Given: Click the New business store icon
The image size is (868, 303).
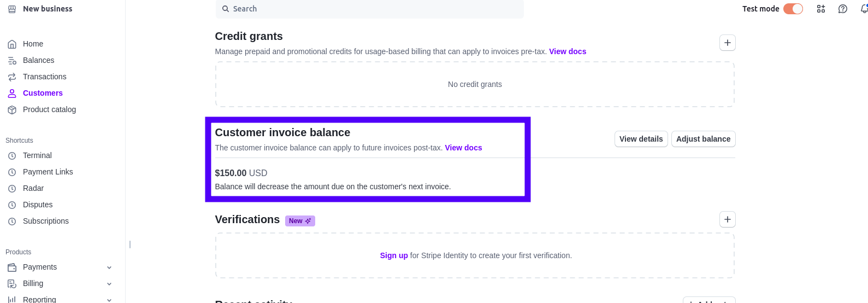Looking at the screenshot, I should [12, 9].
